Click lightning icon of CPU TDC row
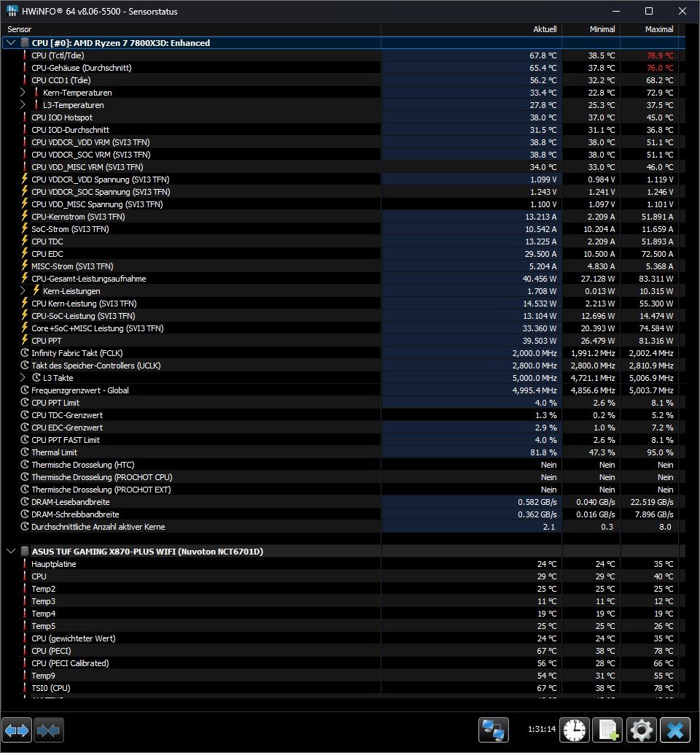The image size is (700, 753). click(25, 241)
